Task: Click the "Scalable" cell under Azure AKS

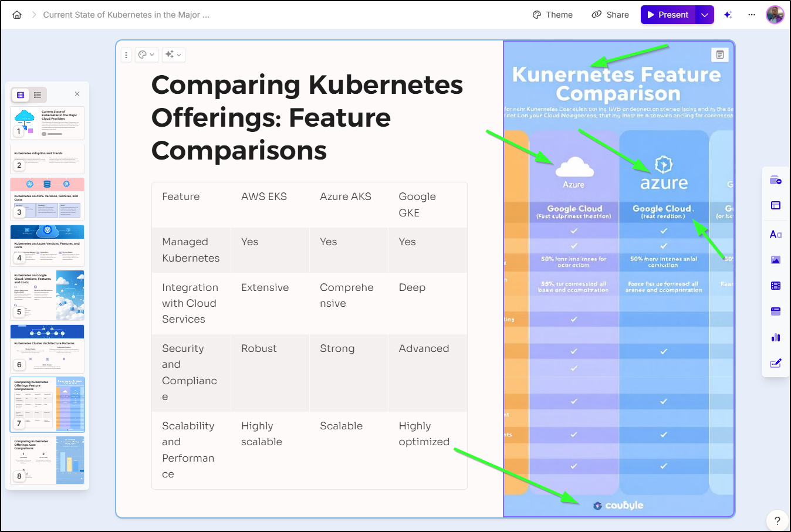Action: tap(349, 450)
